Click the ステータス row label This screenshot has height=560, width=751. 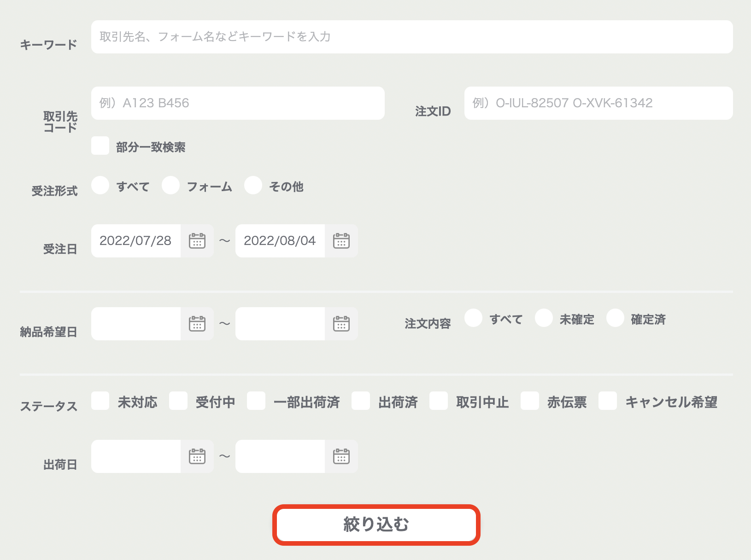pyautogui.click(x=48, y=406)
